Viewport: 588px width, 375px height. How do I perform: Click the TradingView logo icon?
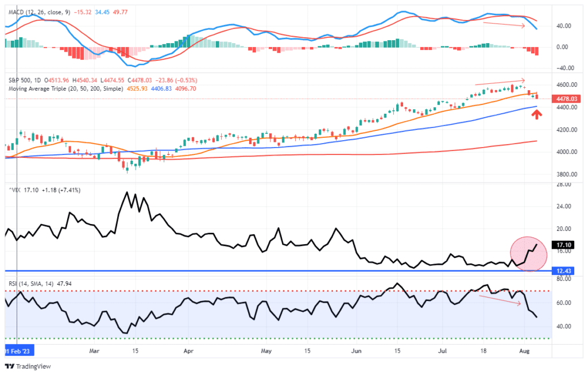coord(10,366)
